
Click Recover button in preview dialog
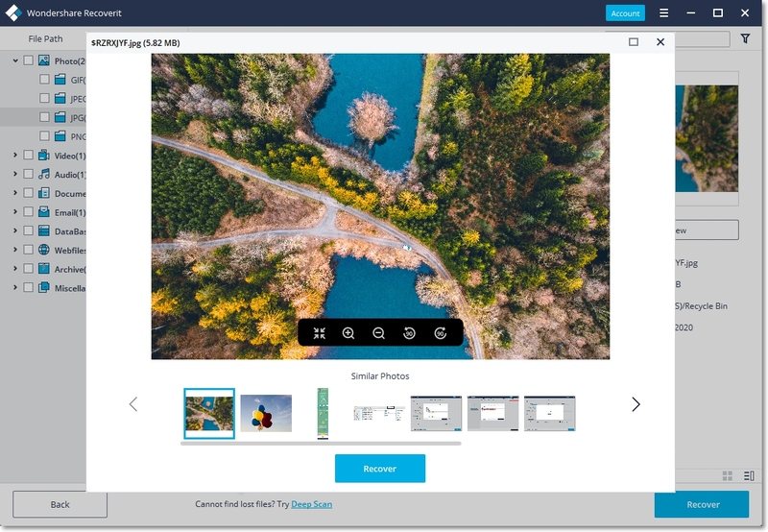tap(379, 469)
